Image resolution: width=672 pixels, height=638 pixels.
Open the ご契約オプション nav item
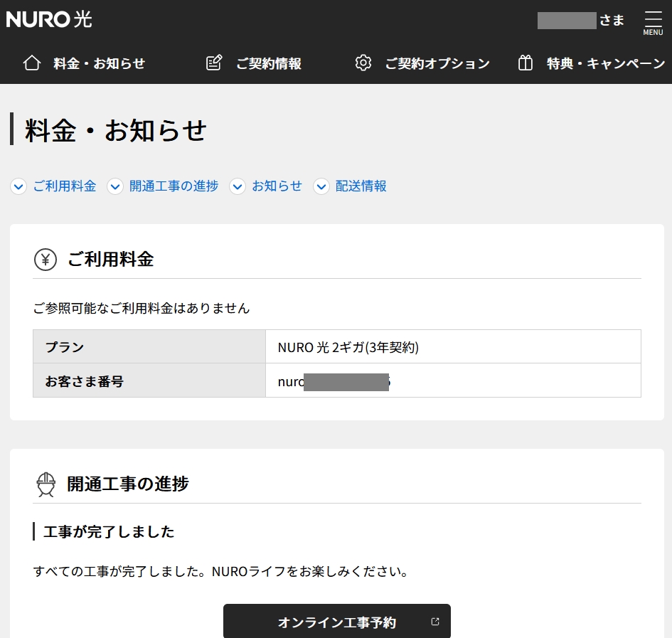coord(422,63)
